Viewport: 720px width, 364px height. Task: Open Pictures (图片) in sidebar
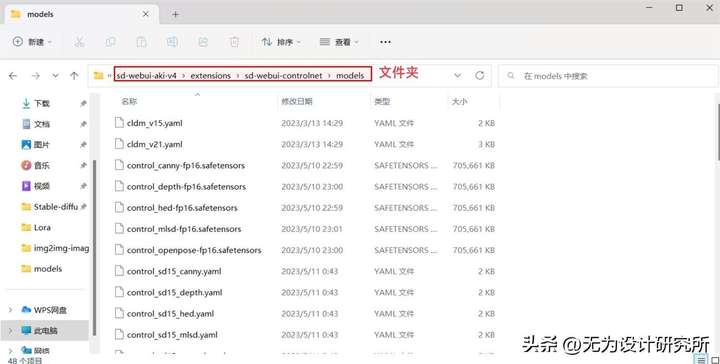[42, 145]
